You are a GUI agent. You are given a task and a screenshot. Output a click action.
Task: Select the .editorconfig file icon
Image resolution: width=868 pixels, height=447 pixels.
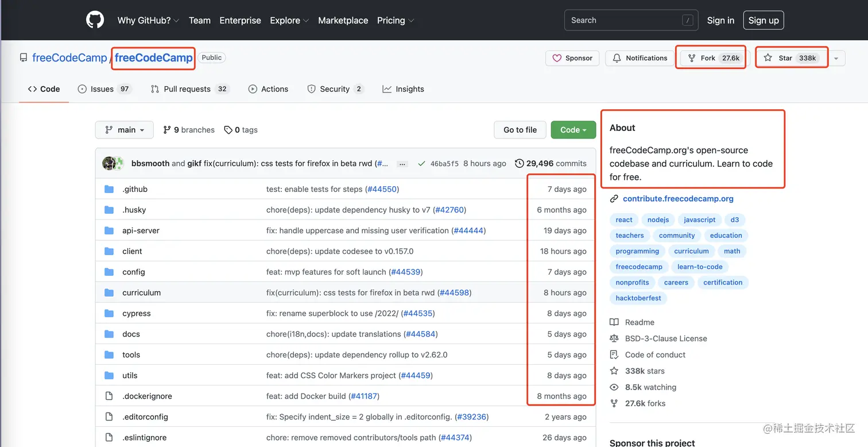[109, 417]
